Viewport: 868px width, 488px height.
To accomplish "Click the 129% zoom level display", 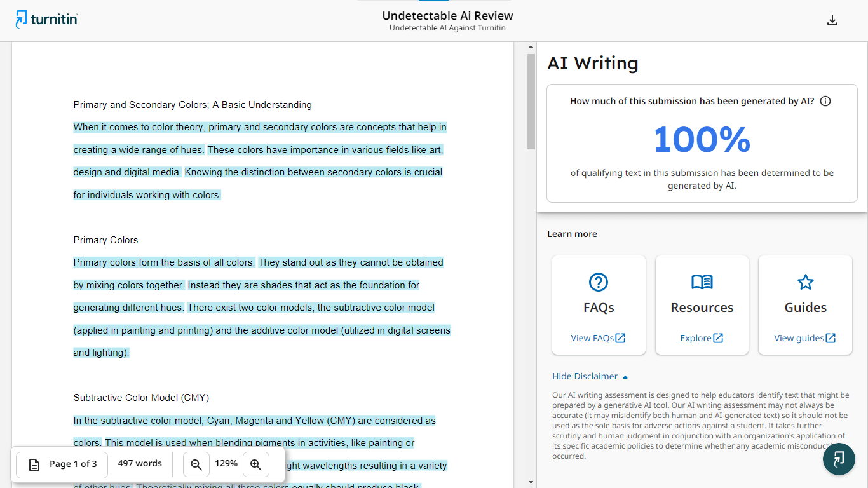I will (x=226, y=464).
